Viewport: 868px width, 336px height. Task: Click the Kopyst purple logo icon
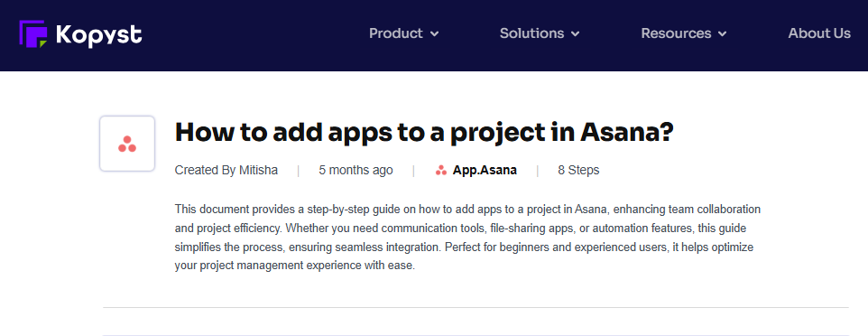click(x=33, y=33)
